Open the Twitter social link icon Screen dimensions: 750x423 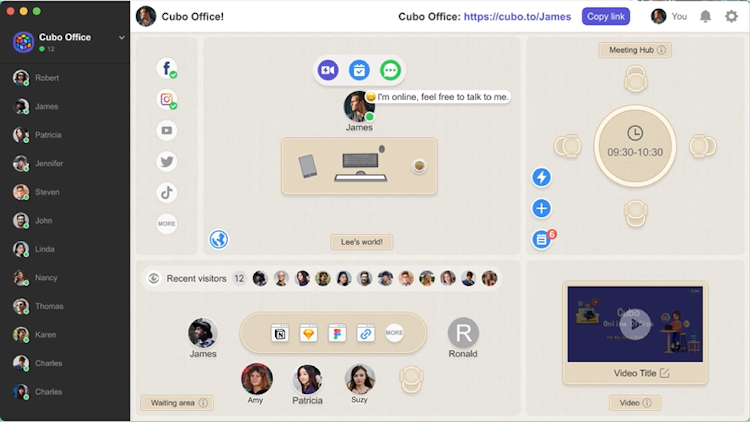pyautogui.click(x=166, y=162)
